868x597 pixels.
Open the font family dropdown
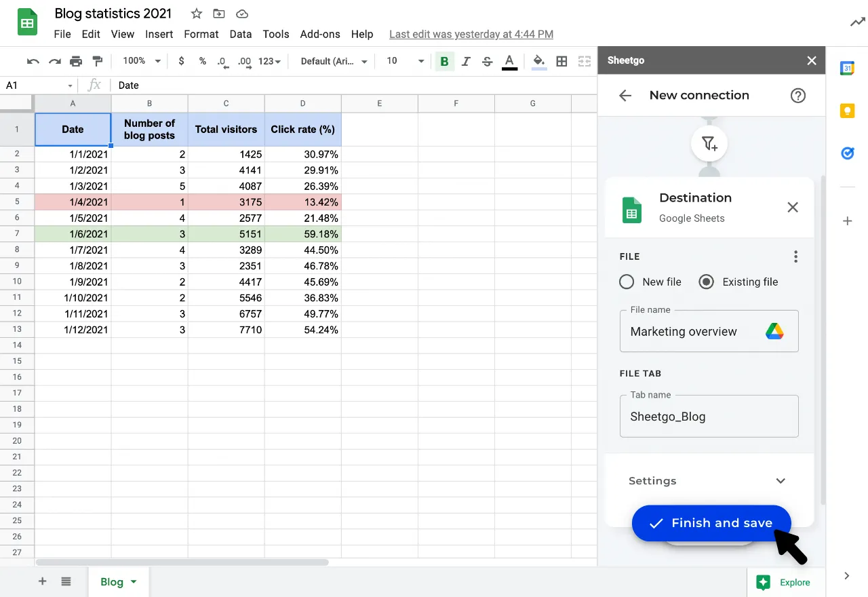(x=334, y=61)
